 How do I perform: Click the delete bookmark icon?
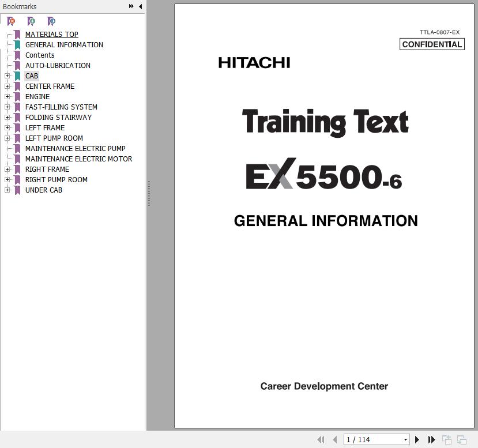(x=11, y=21)
